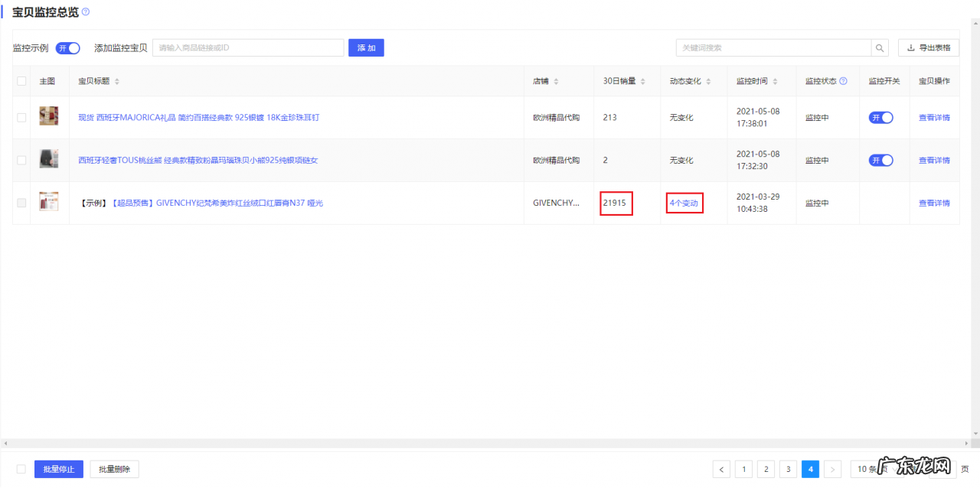Screen dimensions: 980x488
Task: Click the magnifier search icon
Action: tap(880, 47)
